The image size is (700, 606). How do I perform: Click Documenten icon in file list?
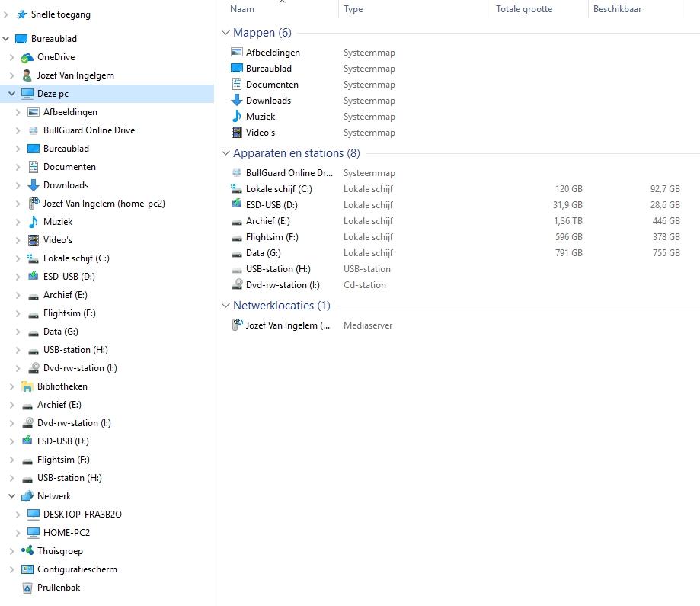237,84
